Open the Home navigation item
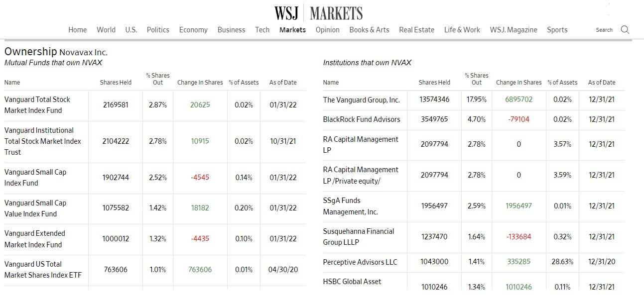This screenshot has height=303, width=644. [77, 30]
